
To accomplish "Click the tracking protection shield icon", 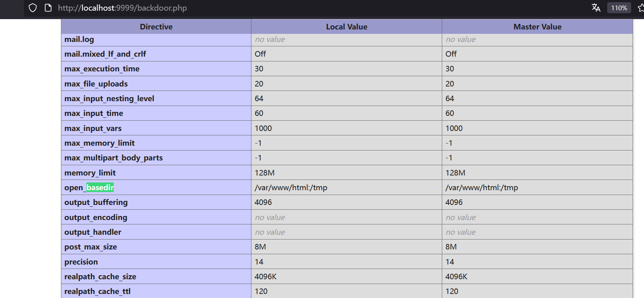I will (x=33, y=8).
